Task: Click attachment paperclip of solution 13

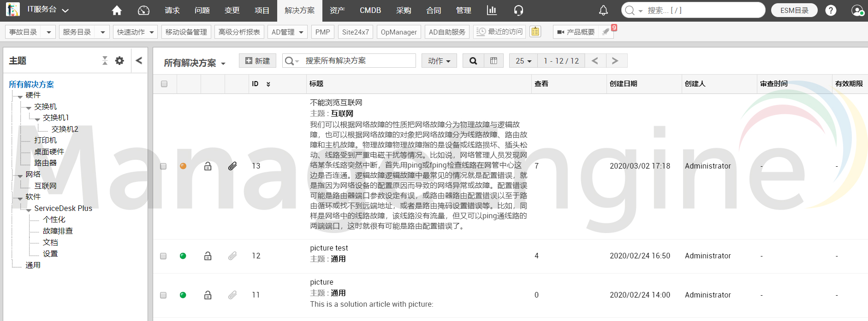Action: pos(232,166)
